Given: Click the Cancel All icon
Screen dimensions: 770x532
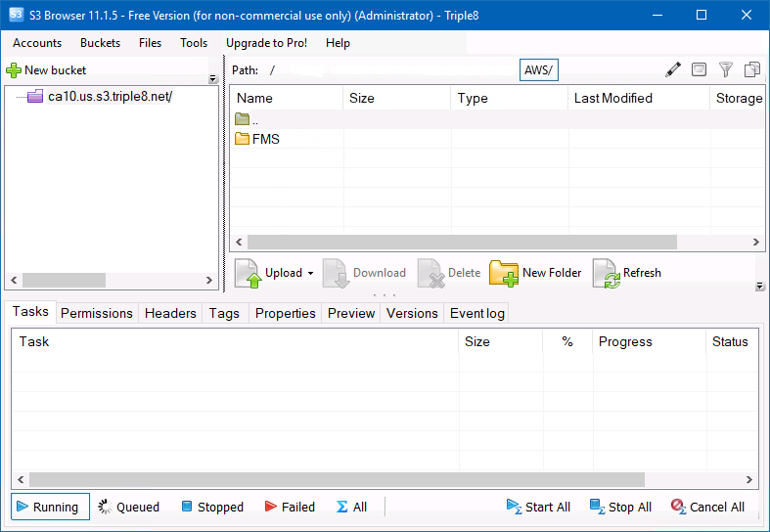Looking at the screenshot, I should [x=678, y=507].
